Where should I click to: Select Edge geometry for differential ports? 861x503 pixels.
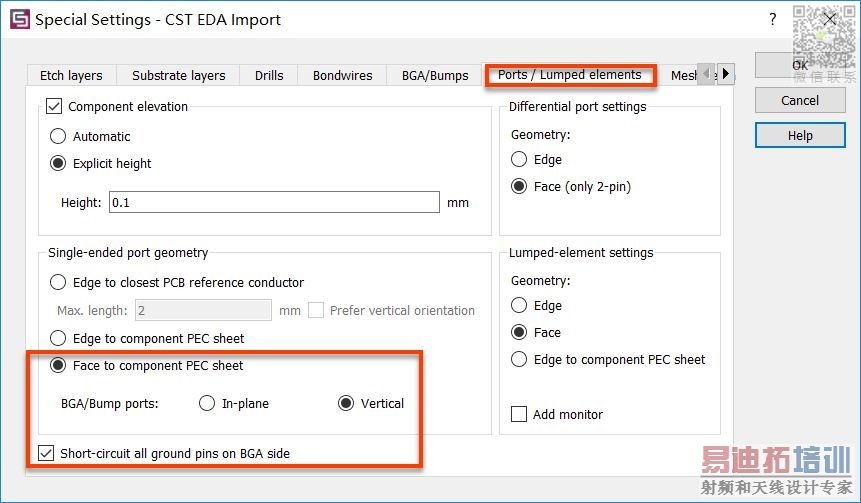(519, 159)
